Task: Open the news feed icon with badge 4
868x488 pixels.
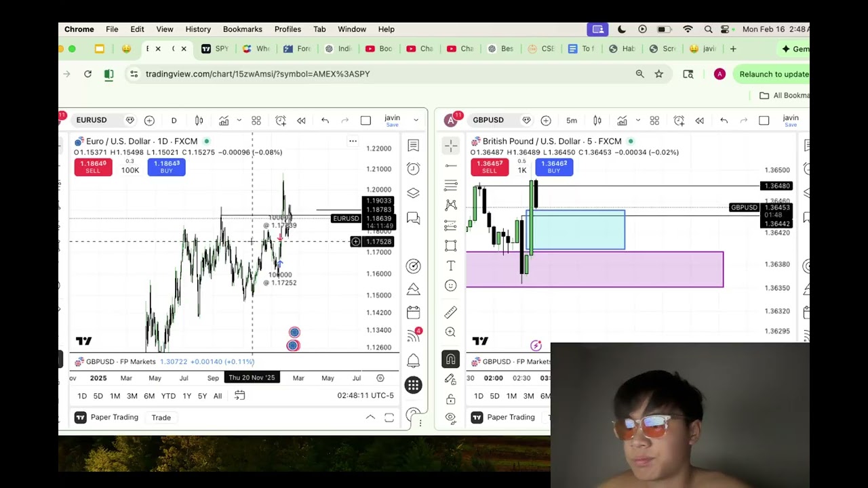Action: pos(414,335)
